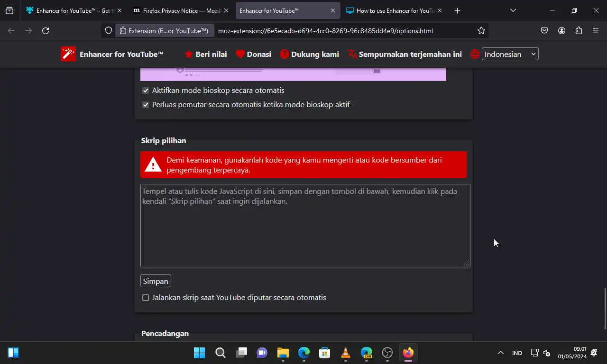The width and height of the screenshot is (607, 364).
Task: Open Microsoft Edge from the taskbar
Action: pyautogui.click(x=304, y=353)
